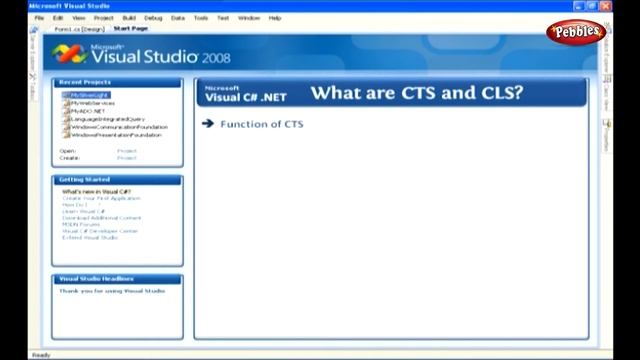Switch to the Form1.cs [Design] tab
The height and width of the screenshot is (360, 640).
(80, 29)
